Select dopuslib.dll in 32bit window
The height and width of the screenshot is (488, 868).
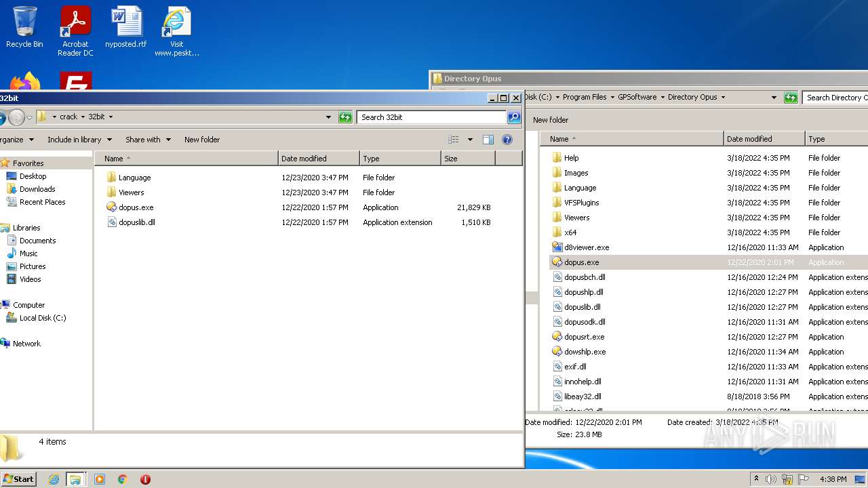tap(136, 222)
